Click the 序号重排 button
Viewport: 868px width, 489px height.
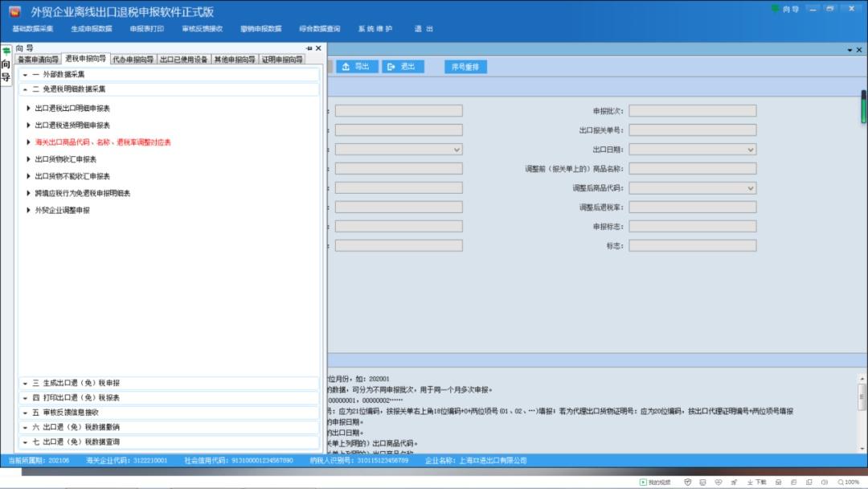pyautogui.click(x=465, y=67)
